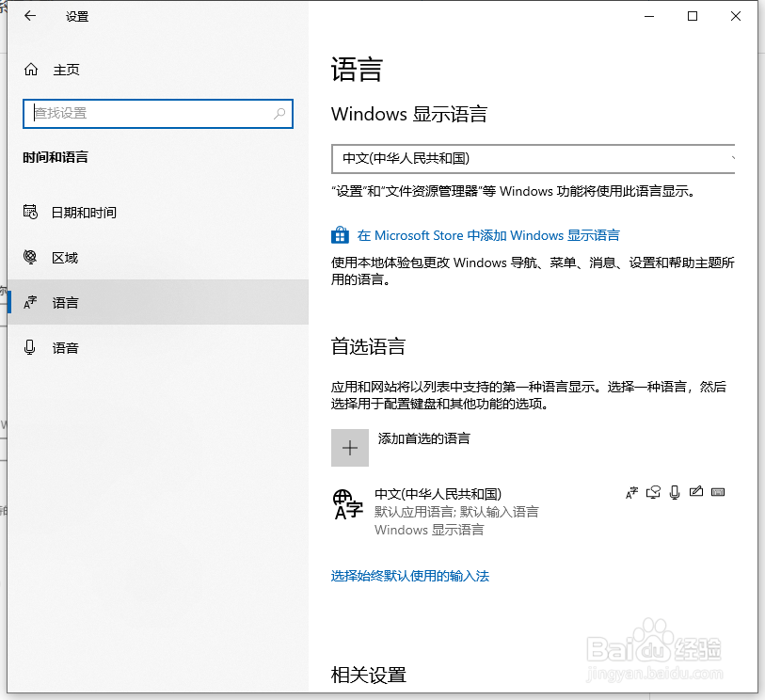
Task: Click the 日期和时间 calendar icon
Action: 30,213
